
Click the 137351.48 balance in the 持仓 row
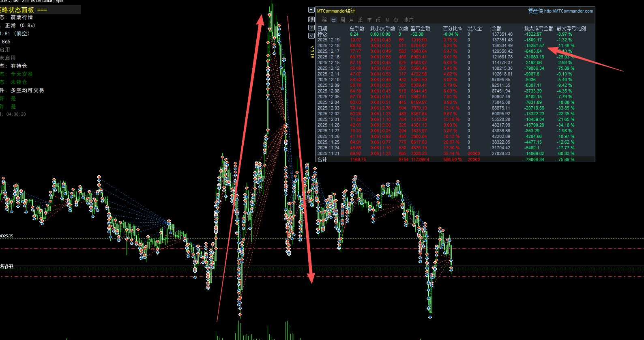[x=502, y=34]
